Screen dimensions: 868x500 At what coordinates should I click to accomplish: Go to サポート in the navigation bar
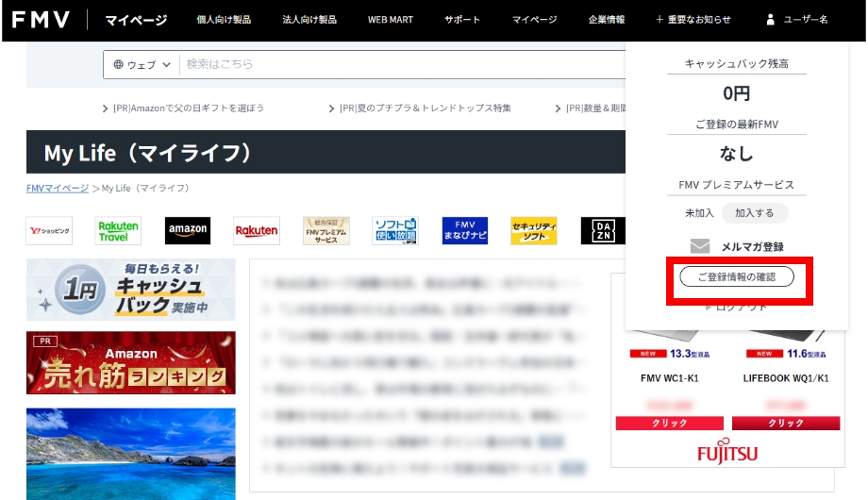point(462,20)
